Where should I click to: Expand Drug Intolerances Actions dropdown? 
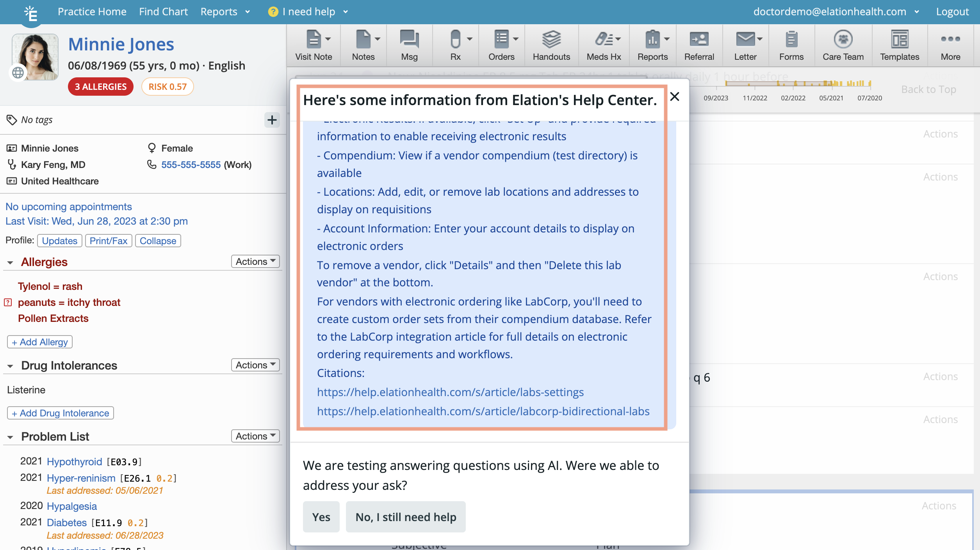(x=256, y=364)
